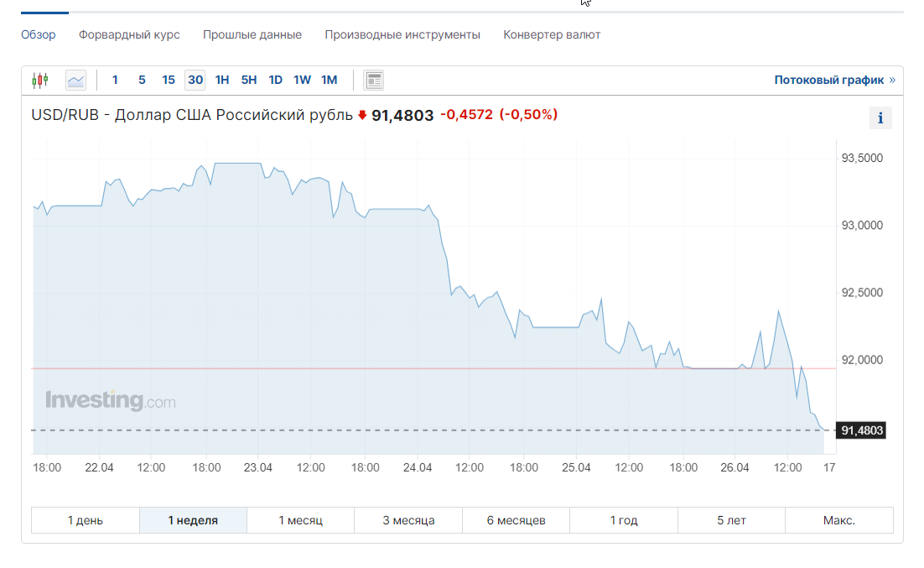
Task: Show the 1 год range
Action: coord(624,520)
